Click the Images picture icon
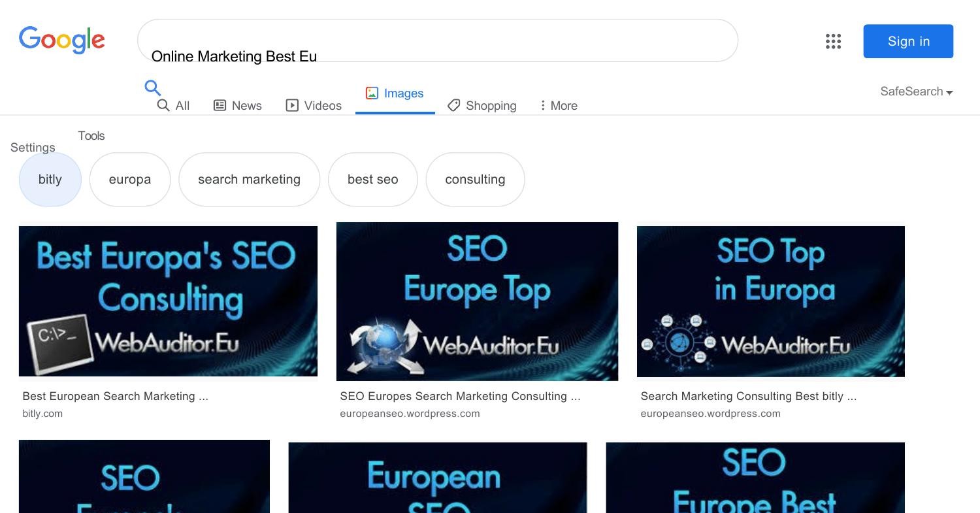The height and width of the screenshot is (513, 980). [372, 93]
